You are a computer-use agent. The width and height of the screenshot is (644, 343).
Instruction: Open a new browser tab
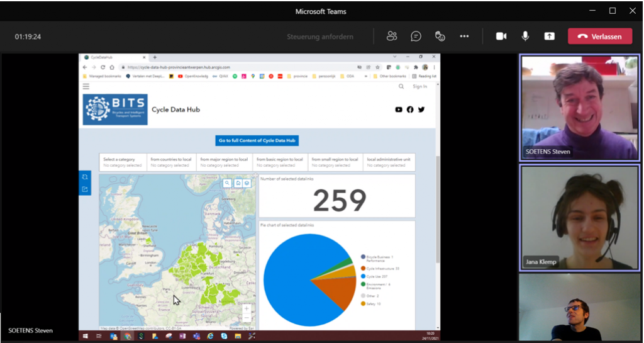155,57
